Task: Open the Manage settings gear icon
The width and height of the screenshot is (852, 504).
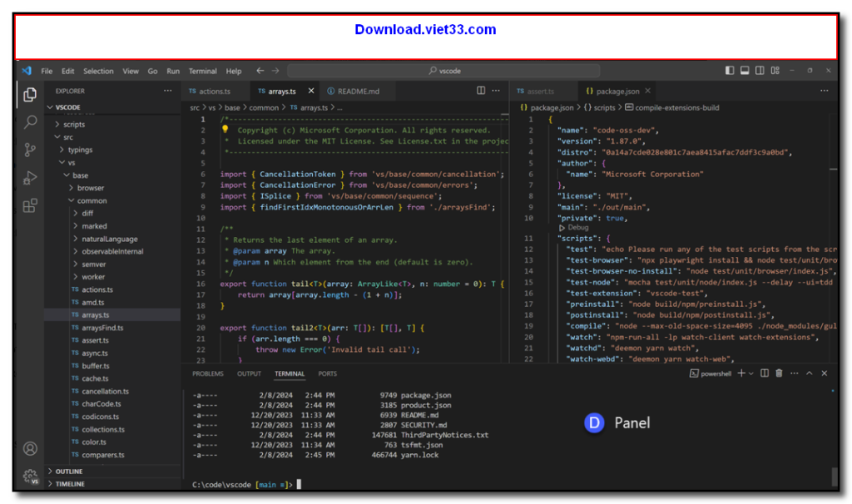Action: pyautogui.click(x=30, y=477)
